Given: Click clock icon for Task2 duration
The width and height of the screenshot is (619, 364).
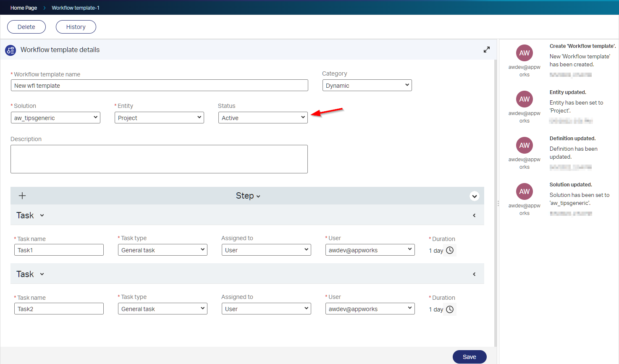Looking at the screenshot, I should [x=450, y=309].
